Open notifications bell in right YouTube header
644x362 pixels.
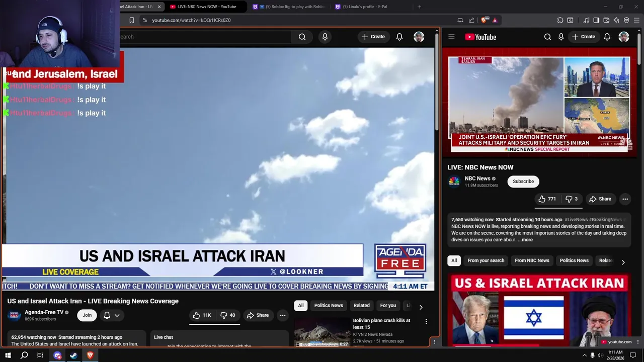click(607, 37)
